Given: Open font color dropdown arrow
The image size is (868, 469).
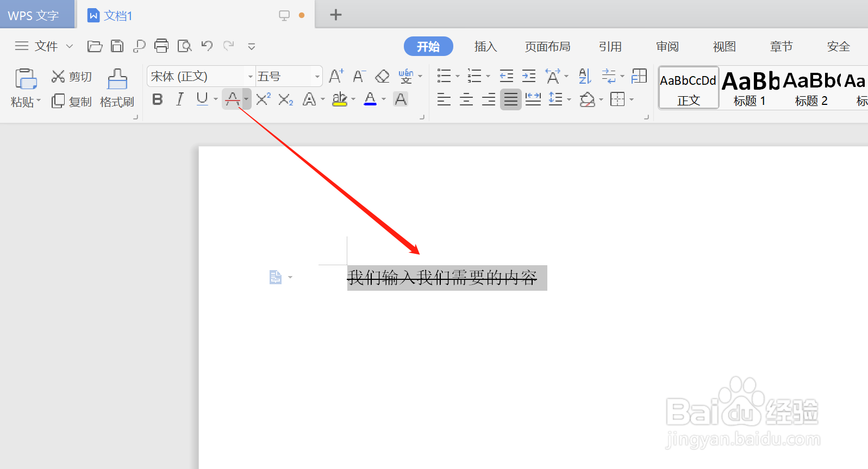Looking at the screenshot, I should coord(384,99).
